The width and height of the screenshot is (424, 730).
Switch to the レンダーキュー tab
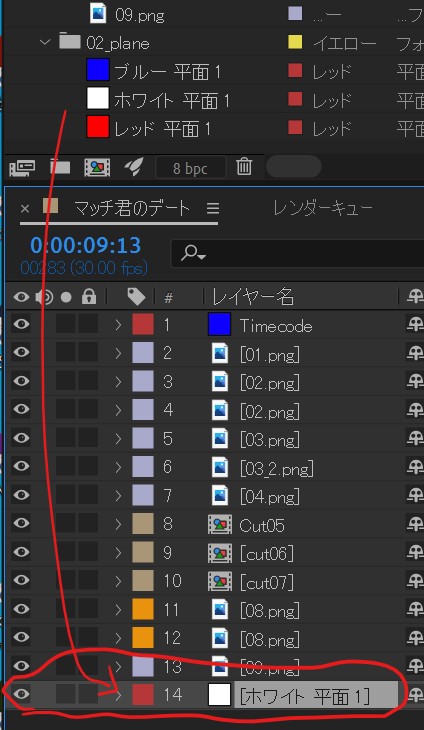[x=323, y=208]
